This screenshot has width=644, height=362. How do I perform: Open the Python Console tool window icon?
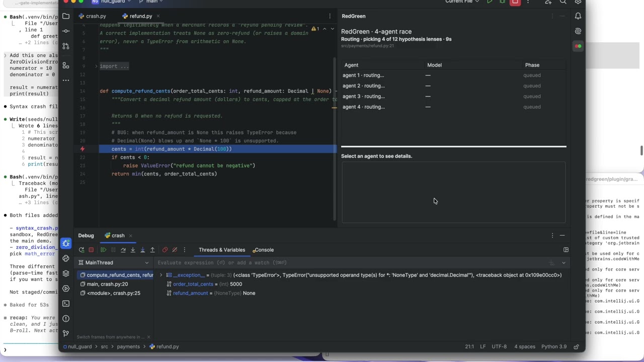tap(66, 258)
